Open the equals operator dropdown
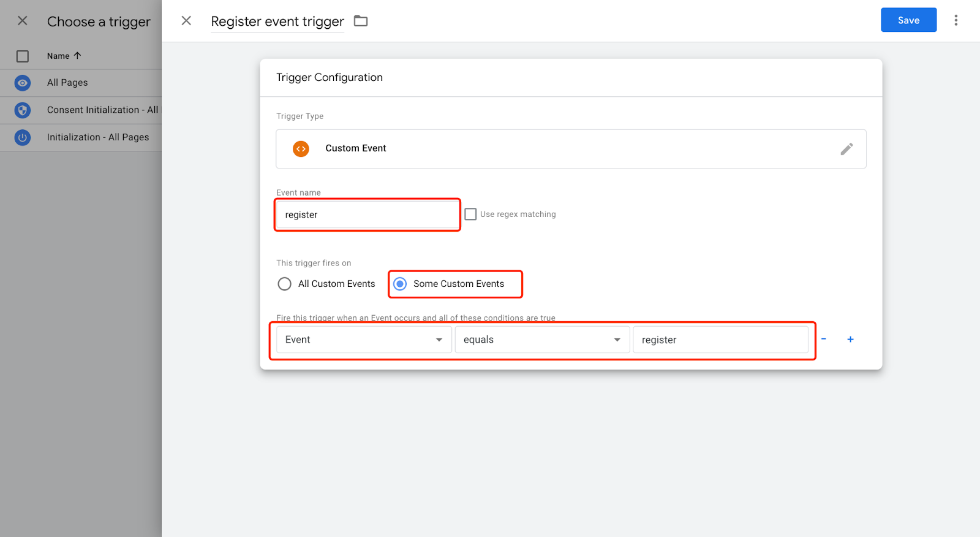The height and width of the screenshot is (537, 980). 542,340
